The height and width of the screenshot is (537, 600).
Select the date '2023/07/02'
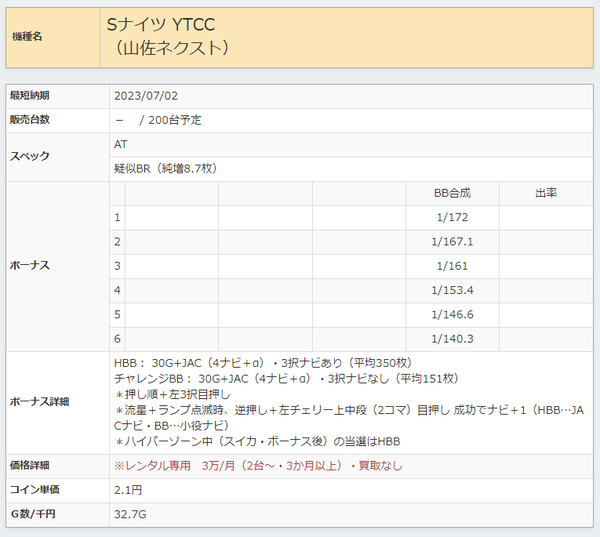(146, 96)
